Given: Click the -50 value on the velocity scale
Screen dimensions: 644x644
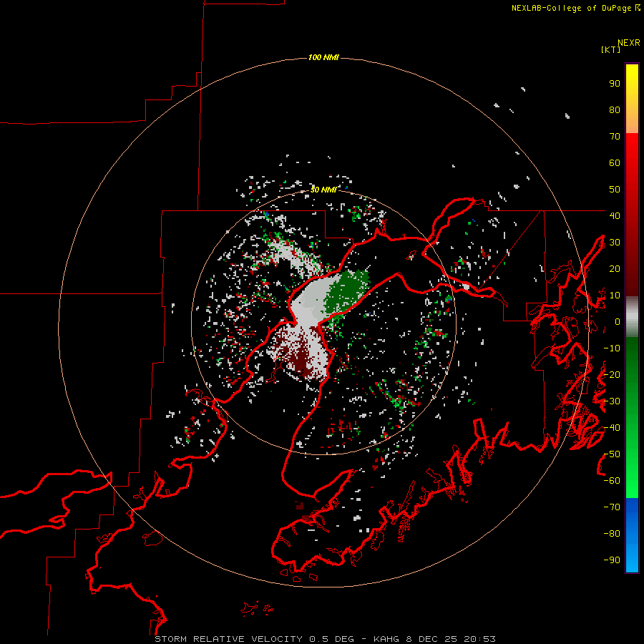Looking at the screenshot, I should click(612, 454).
